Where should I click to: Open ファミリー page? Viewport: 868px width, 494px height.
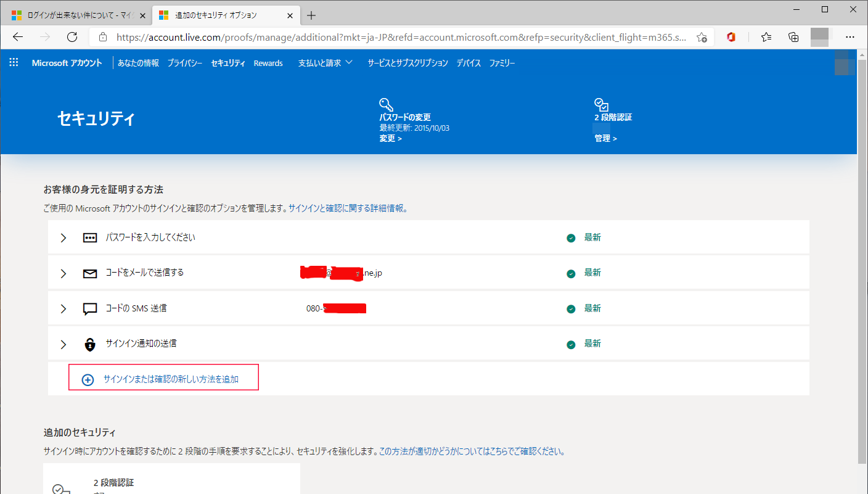[502, 63]
